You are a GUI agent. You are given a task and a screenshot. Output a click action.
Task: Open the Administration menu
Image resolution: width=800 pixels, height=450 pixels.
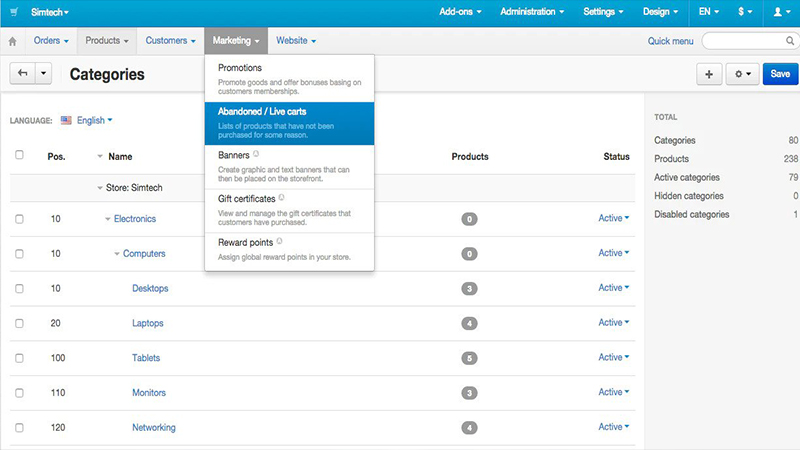(x=532, y=12)
